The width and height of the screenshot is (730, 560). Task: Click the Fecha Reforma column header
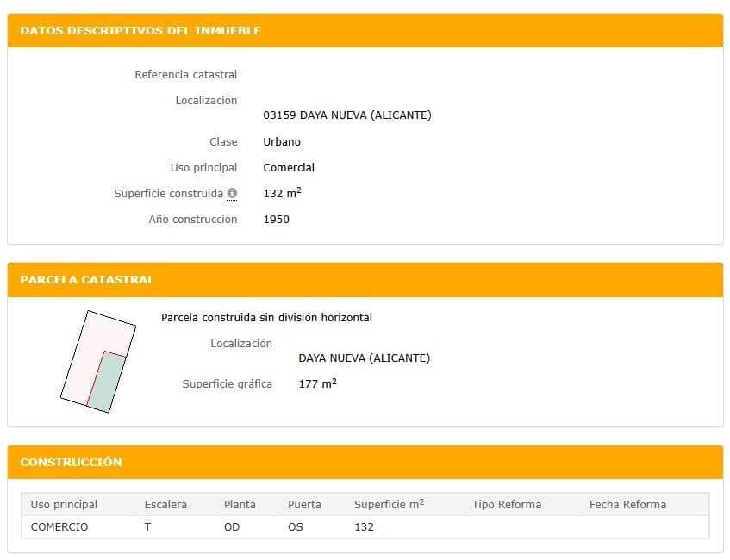coord(627,504)
